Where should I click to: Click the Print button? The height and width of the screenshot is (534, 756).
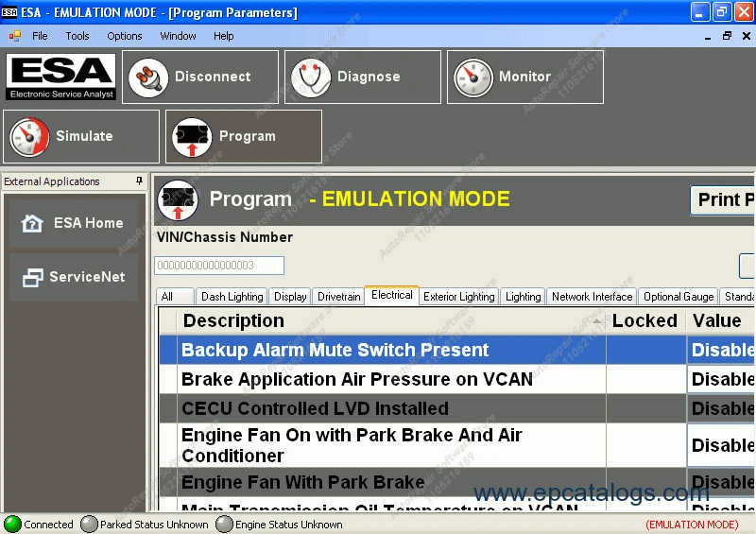point(723,199)
